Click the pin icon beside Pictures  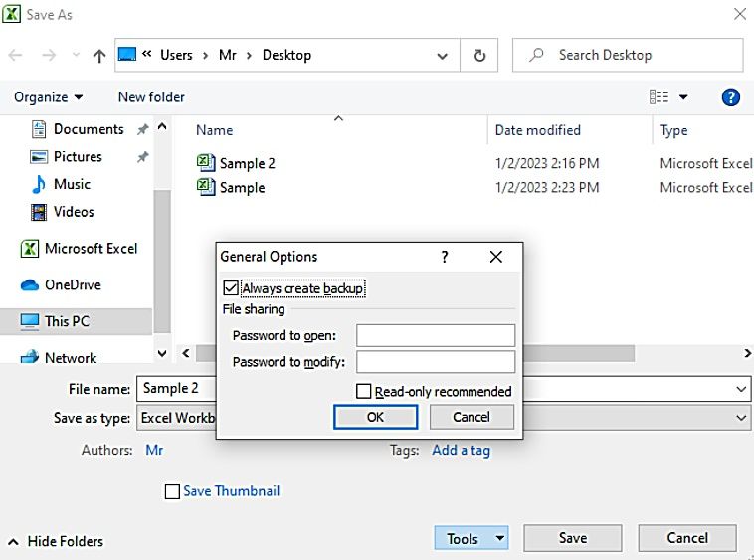pyautogui.click(x=142, y=157)
